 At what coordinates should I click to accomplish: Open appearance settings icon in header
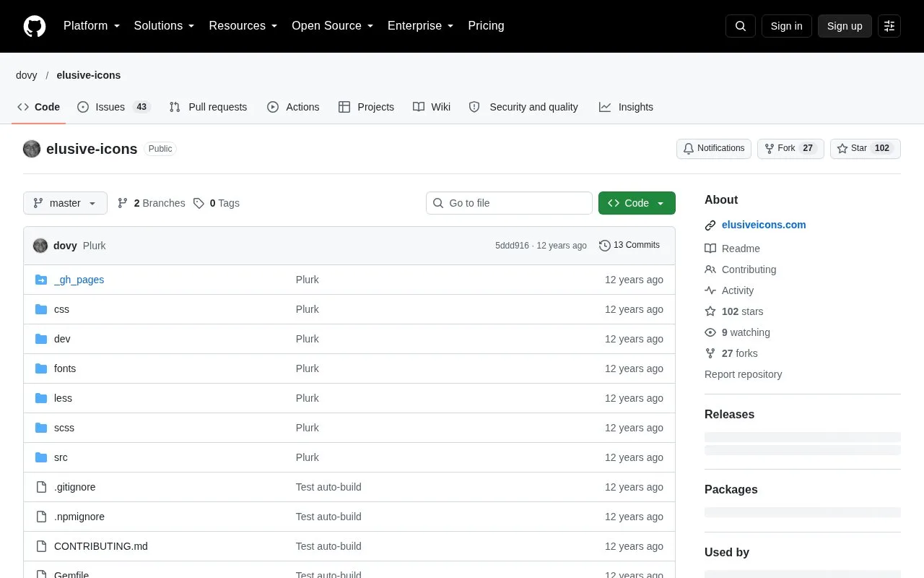click(889, 26)
